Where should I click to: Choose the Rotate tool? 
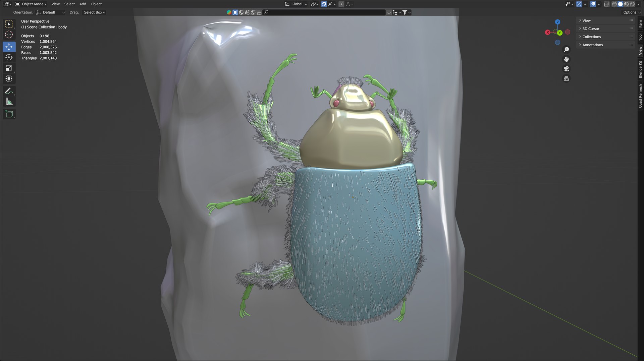tap(9, 57)
